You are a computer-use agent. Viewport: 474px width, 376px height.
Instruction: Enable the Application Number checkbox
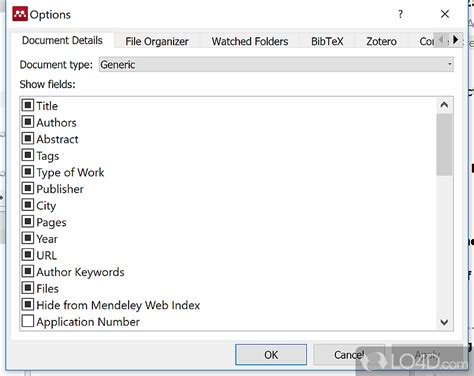[x=28, y=321]
